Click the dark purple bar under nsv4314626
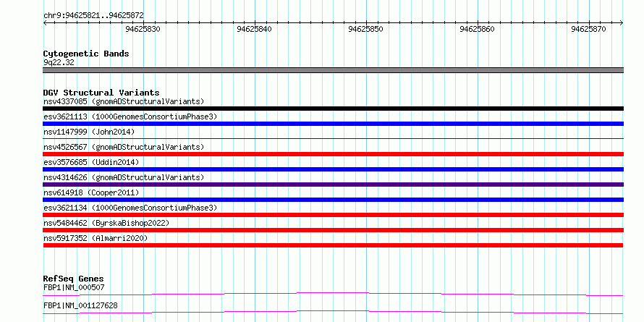The height and width of the screenshot is (322, 644). point(333,185)
